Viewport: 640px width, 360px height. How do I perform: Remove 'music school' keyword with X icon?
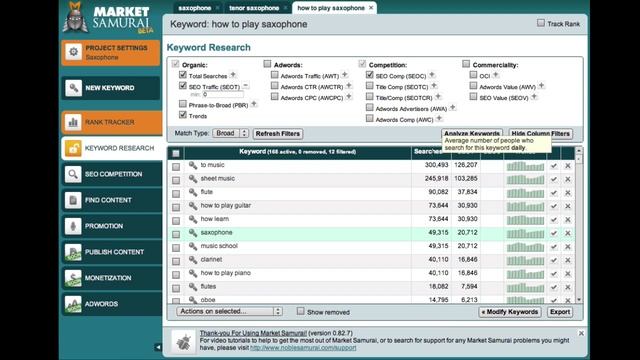click(x=568, y=247)
